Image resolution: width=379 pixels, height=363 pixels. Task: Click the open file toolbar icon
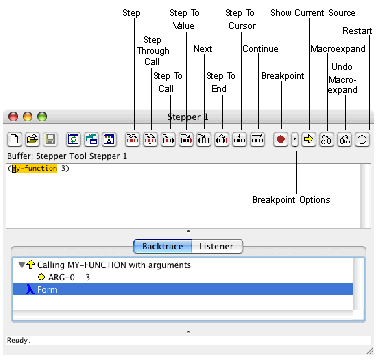(32, 139)
